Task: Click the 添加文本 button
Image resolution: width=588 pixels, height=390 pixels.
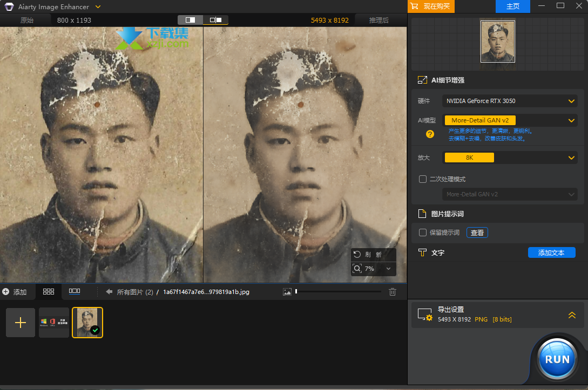Action: click(x=551, y=252)
